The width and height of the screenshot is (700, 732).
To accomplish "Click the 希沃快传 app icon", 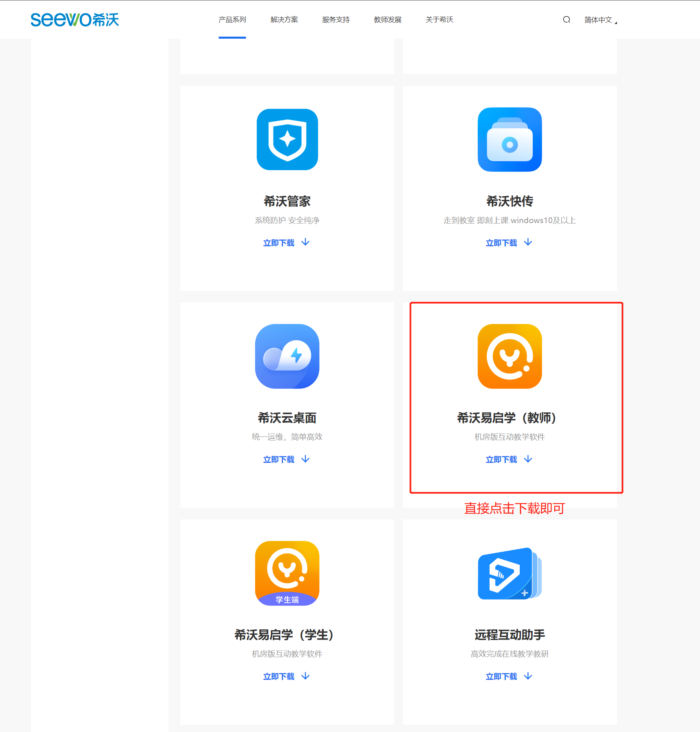I will (510, 140).
